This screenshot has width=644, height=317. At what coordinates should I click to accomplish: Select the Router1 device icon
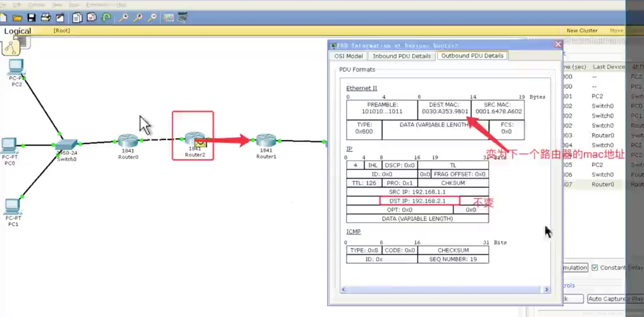[266, 140]
